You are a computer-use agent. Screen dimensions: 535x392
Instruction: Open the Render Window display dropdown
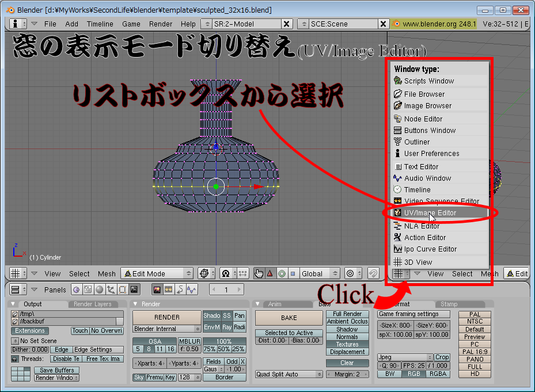tap(56, 378)
